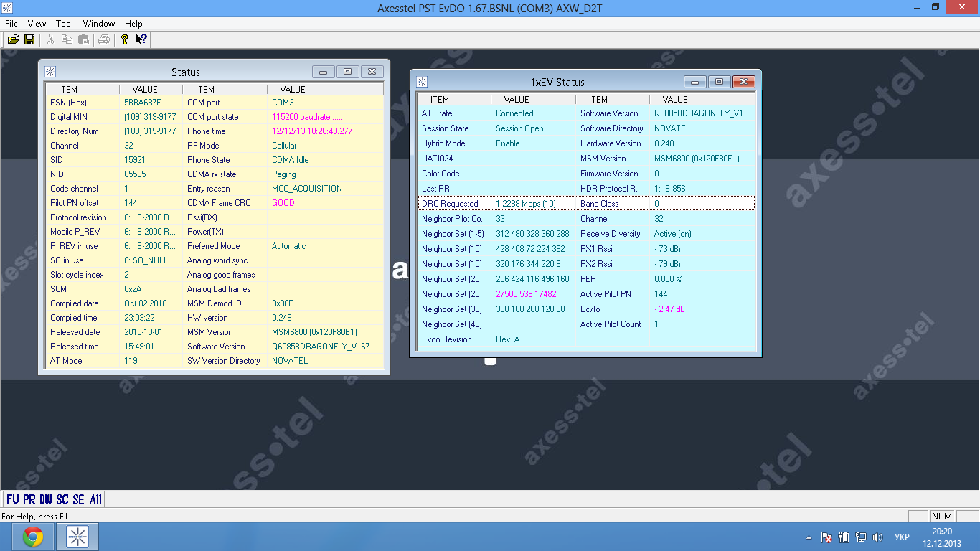Select the SC button in bottom toolbar
This screenshot has width=980, height=551.
[62, 499]
